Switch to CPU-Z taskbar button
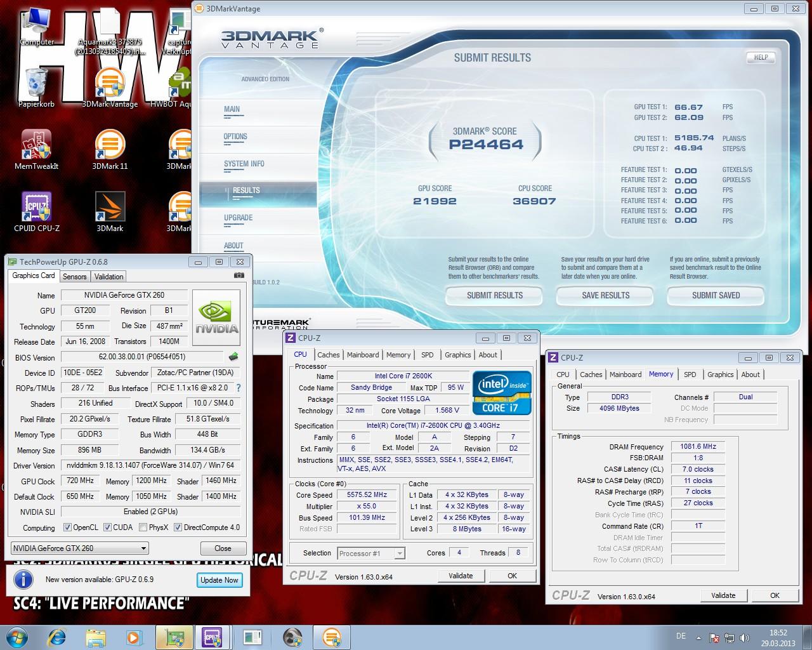Viewport: 812px width, 650px height. (x=213, y=637)
